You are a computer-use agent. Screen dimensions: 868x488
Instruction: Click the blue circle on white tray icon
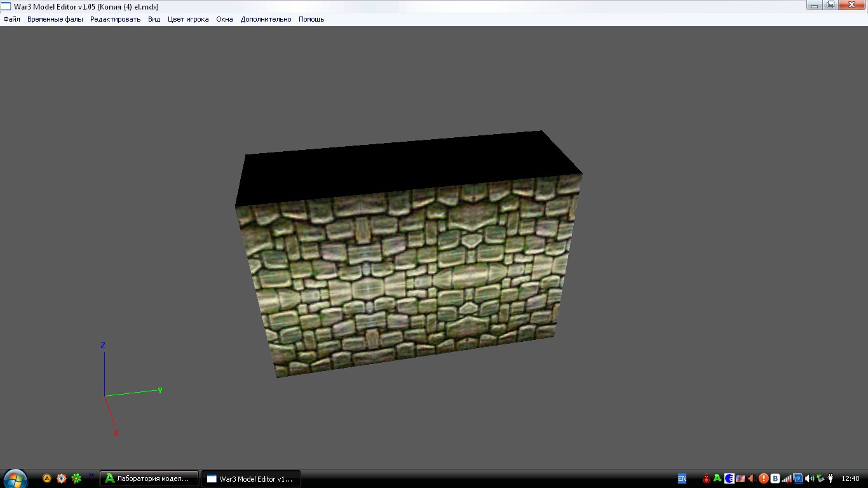(729, 478)
